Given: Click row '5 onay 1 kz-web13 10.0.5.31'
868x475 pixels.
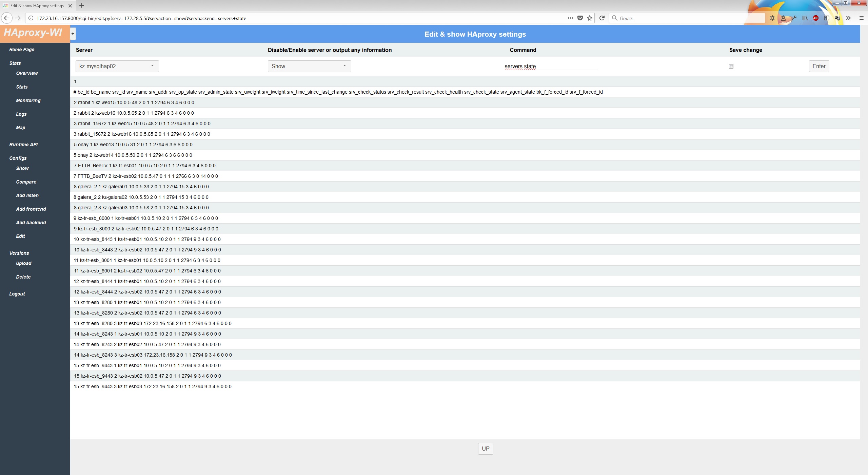Looking at the screenshot, I should 465,145.
